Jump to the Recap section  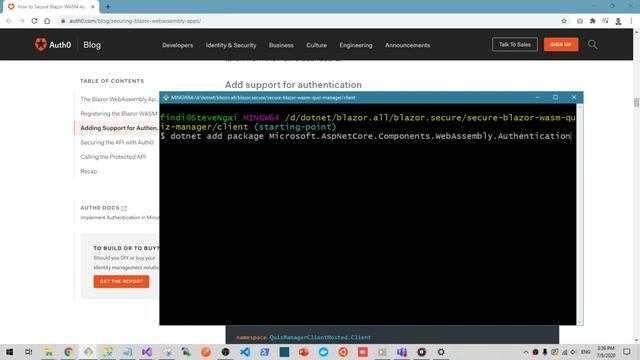point(89,171)
